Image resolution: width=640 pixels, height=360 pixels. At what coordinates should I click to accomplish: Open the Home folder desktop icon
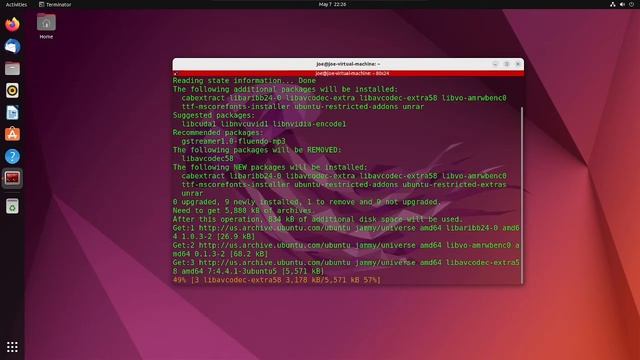[46, 26]
